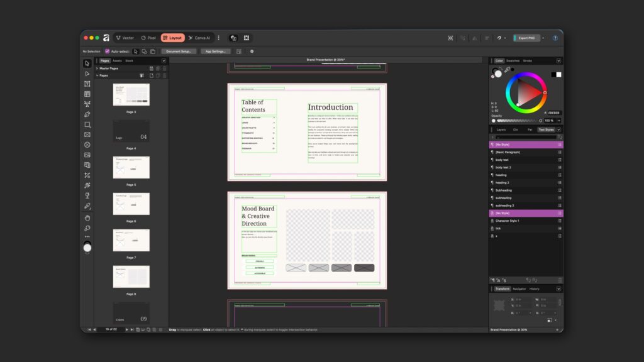Switch to the Swatches tab

coord(513,61)
